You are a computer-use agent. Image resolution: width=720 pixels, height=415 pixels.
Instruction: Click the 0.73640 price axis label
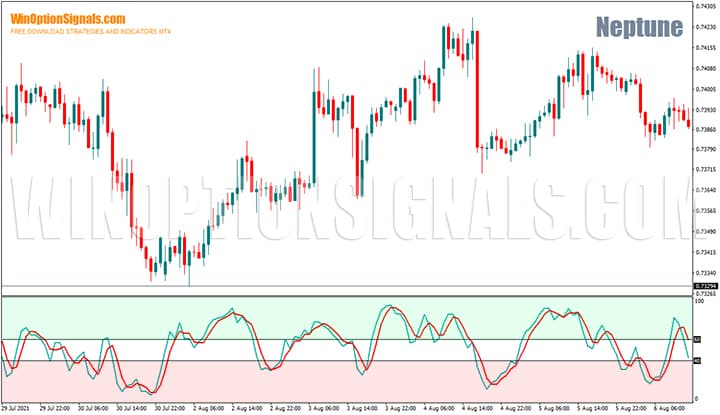[704, 190]
